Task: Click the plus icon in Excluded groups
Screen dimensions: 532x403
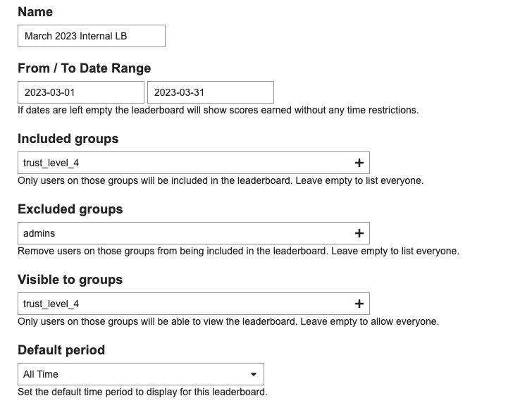Action: (359, 233)
